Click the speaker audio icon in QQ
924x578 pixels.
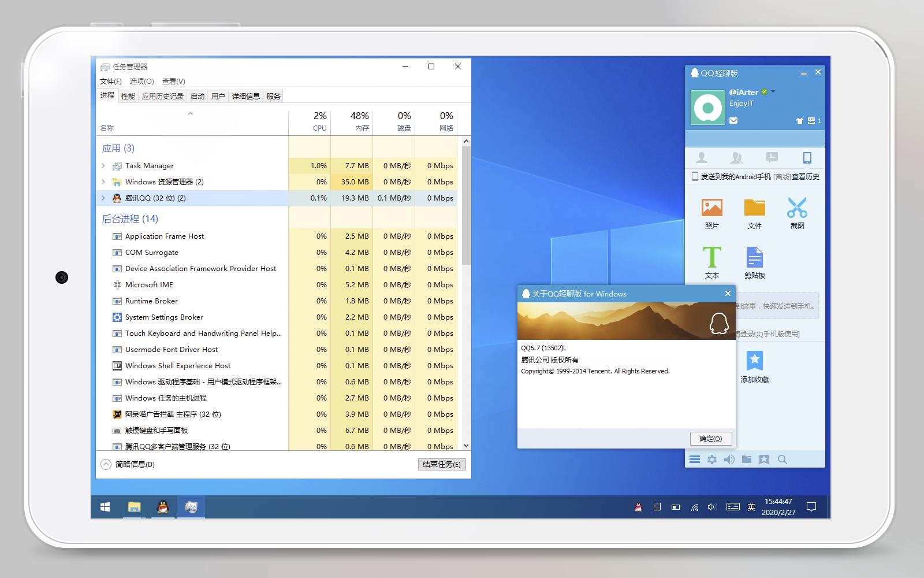729,459
